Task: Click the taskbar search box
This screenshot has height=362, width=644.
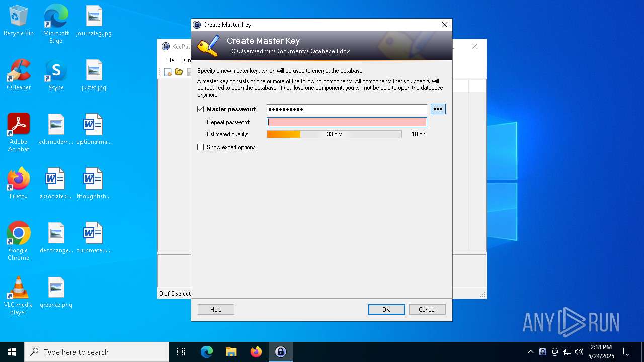Action: click(97, 352)
